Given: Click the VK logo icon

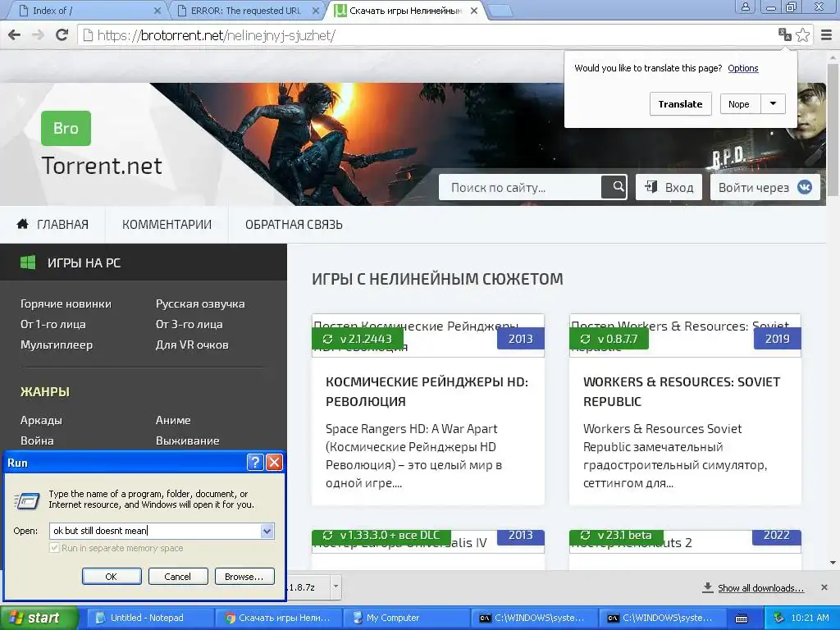Looking at the screenshot, I should 805,187.
